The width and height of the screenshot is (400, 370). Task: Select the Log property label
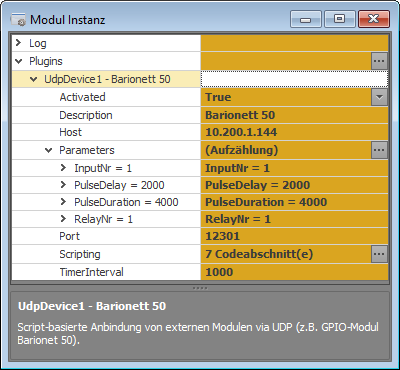click(38, 43)
